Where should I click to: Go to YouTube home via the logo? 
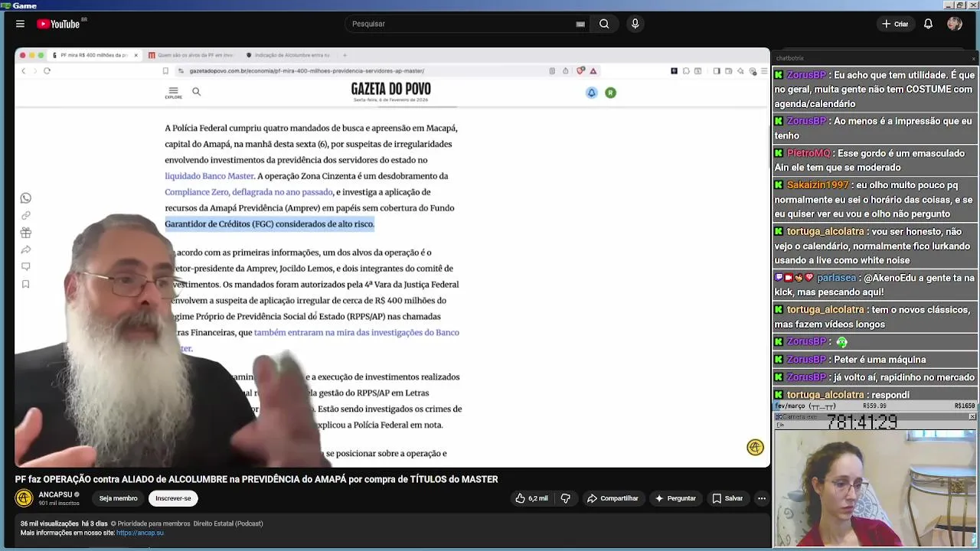click(59, 24)
